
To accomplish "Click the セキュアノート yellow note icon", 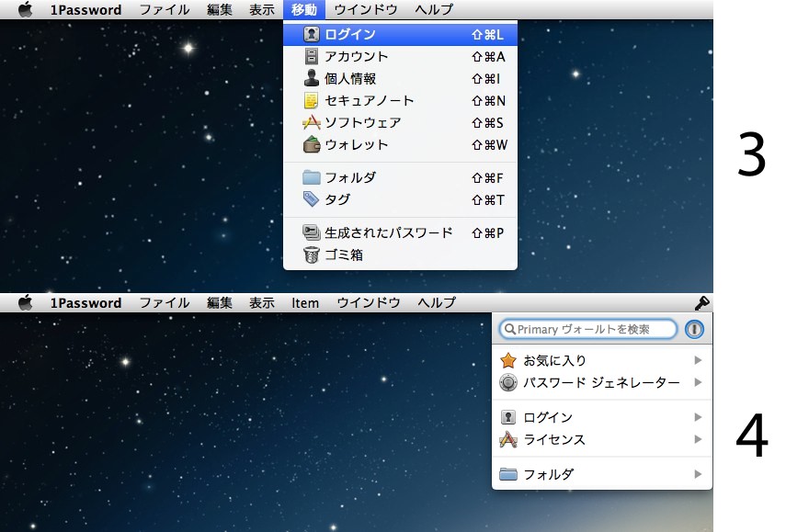I will tap(312, 100).
